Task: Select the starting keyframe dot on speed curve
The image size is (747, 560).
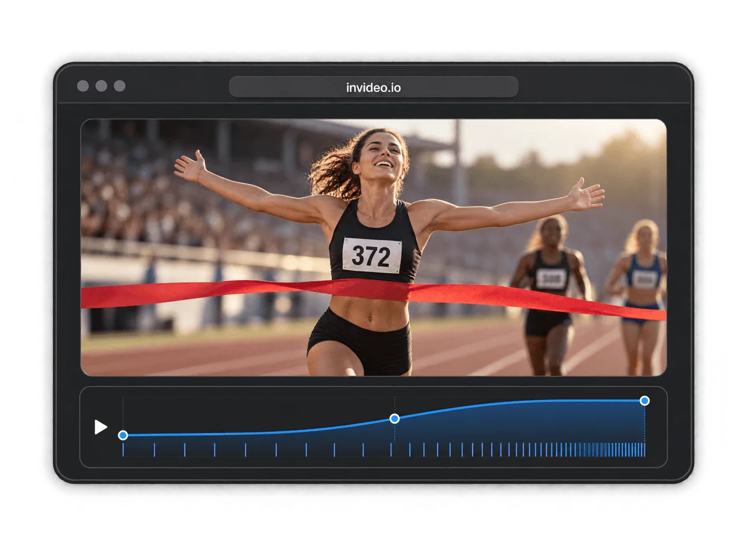Action: click(123, 435)
